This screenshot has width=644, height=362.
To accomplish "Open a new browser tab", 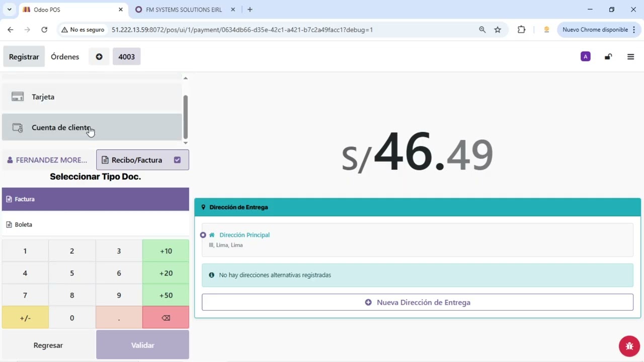I will click(250, 10).
